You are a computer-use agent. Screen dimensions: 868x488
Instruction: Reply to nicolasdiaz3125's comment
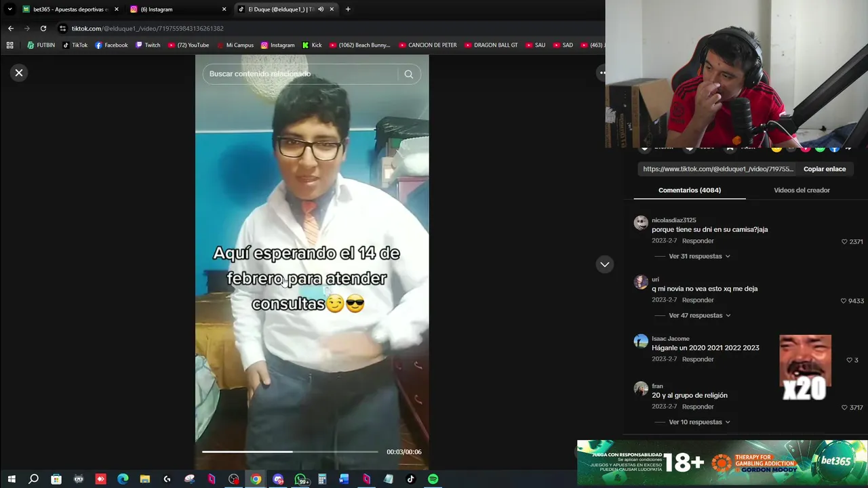[698, 241]
